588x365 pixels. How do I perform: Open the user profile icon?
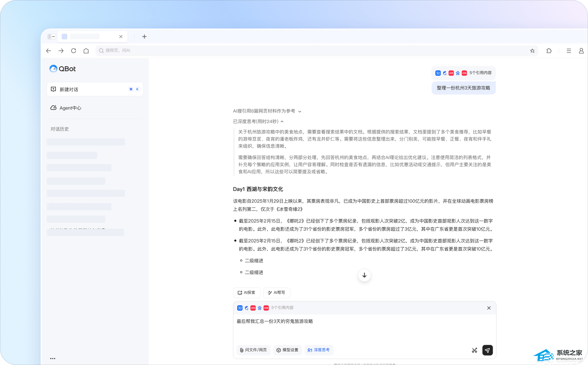(581, 51)
